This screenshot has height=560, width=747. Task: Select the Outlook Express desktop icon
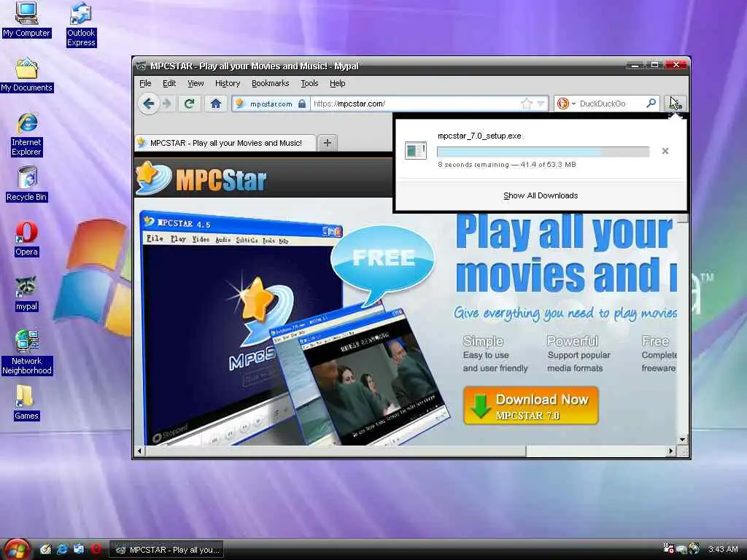coord(81,24)
